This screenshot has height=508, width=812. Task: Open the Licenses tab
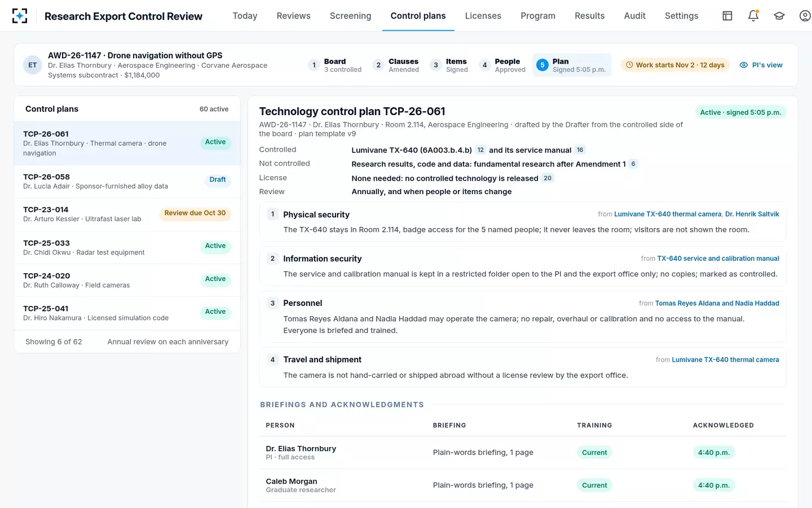coord(483,16)
